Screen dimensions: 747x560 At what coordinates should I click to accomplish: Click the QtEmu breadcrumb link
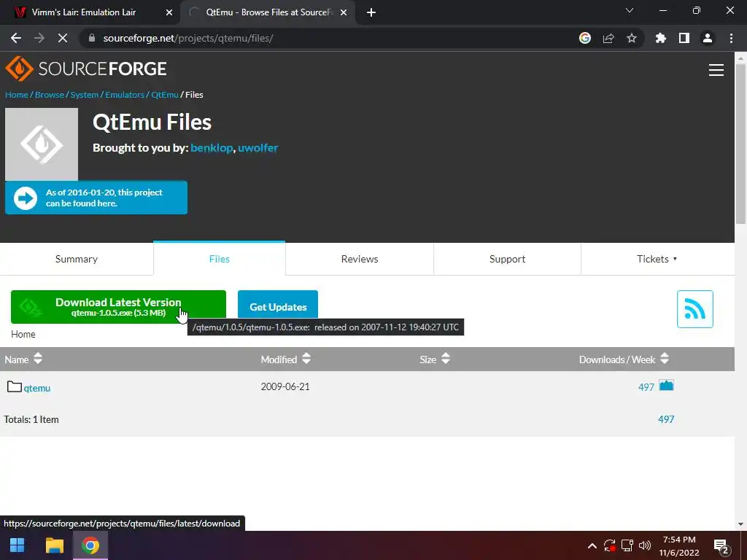tap(164, 95)
